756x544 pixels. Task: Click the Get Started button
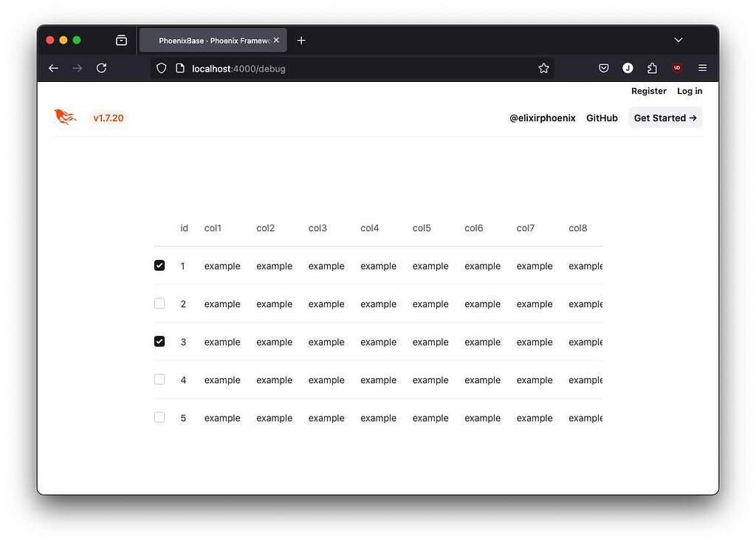(664, 117)
